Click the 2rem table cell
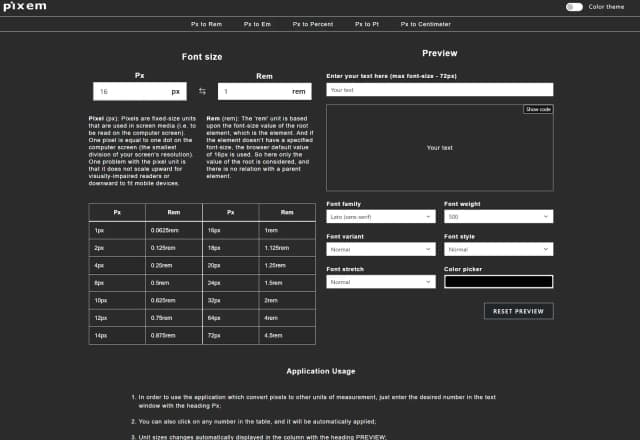 pos(287,300)
